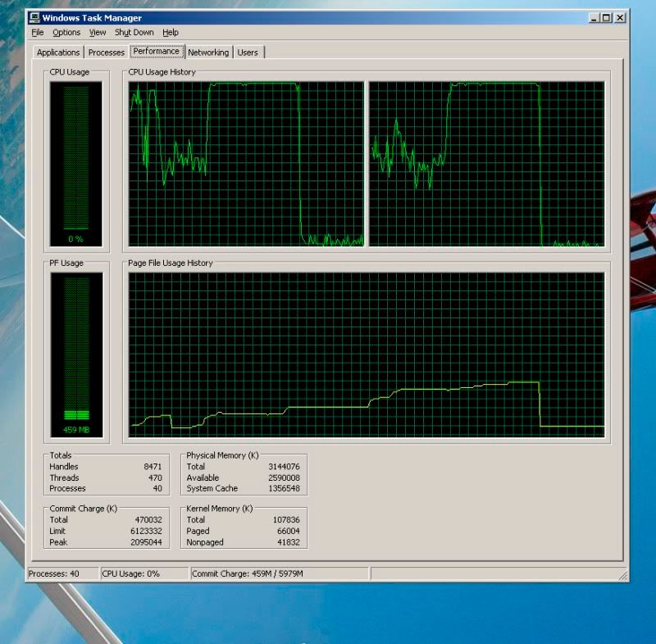This screenshot has height=644, width=656.
Task: Open the Help menu
Action: point(171,33)
